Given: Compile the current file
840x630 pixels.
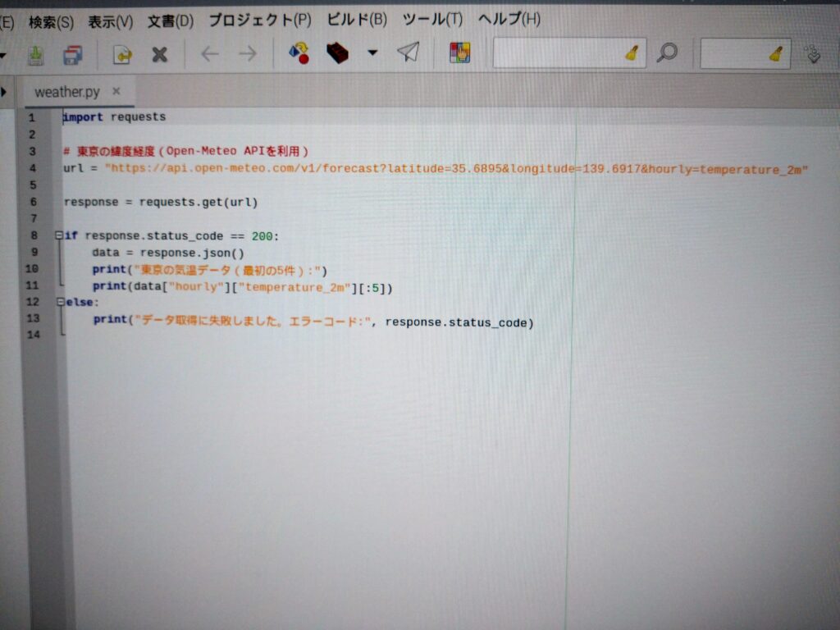Looking at the screenshot, I should (299, 54).
